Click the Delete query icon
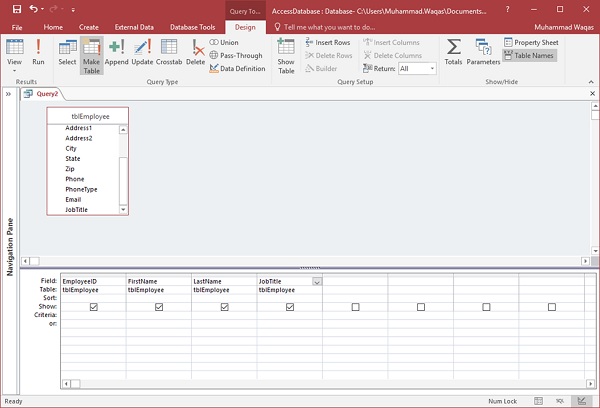This screenshot has width=600, height=408. pyautogui.click(x=196, y=51)
